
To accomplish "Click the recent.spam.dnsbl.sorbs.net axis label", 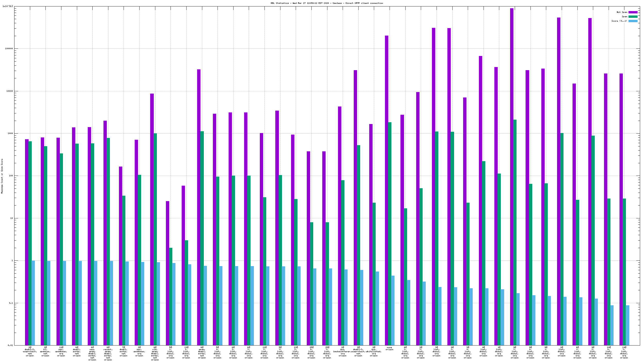I will click(x=108, y=353).
